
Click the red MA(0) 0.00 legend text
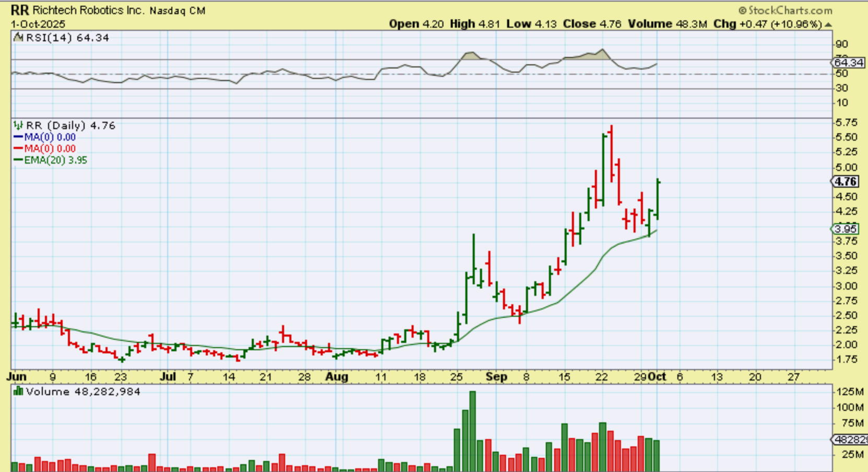click(x=50, y=149)
